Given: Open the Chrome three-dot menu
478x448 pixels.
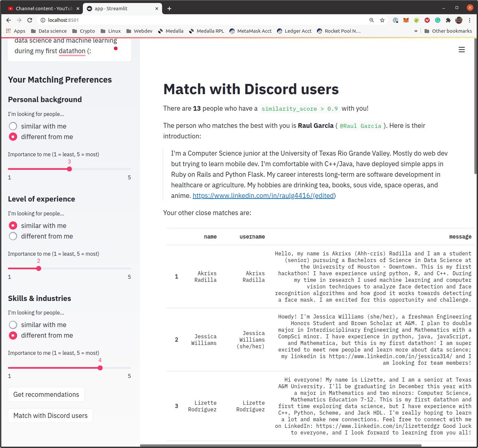Looking at the screenshot, I should pyautogui.click(x=469, y=20).
